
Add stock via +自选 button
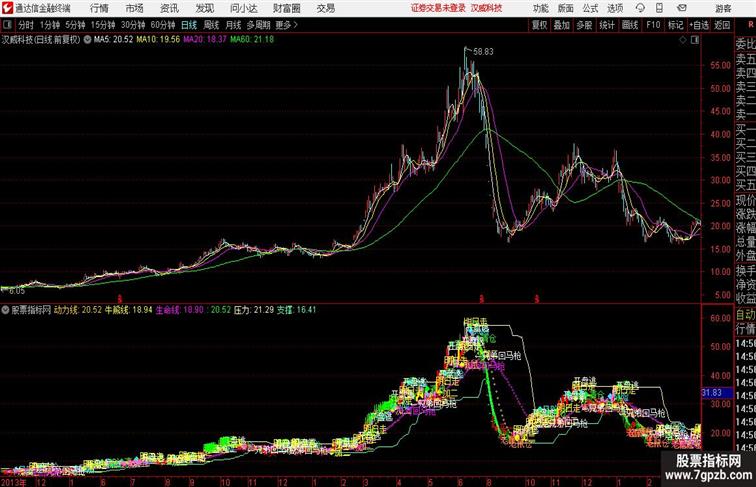click(699, 25)
